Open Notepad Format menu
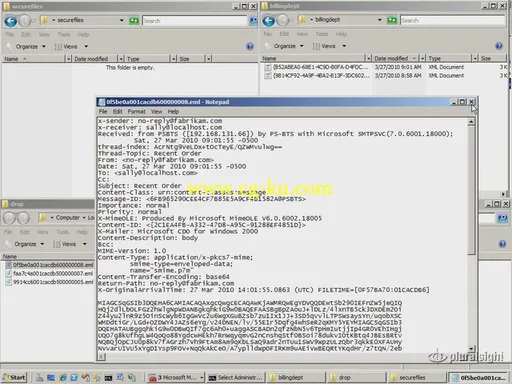 coord(137,111)
